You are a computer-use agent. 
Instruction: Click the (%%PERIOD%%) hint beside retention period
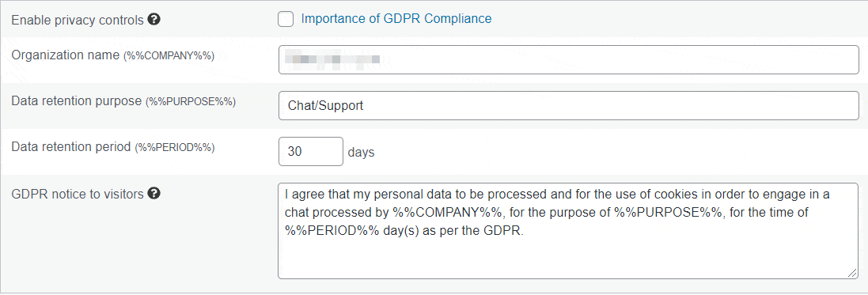pyautogui.click(x=174, y=148)
